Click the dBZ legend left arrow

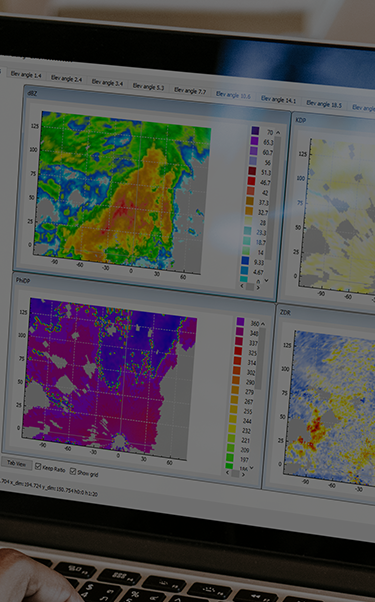click(242, 286)
